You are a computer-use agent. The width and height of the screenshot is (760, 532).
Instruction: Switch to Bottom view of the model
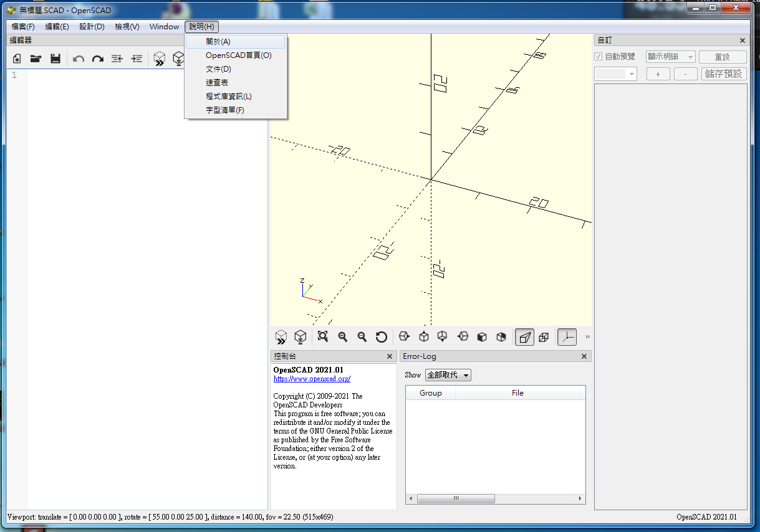[443, 337]
